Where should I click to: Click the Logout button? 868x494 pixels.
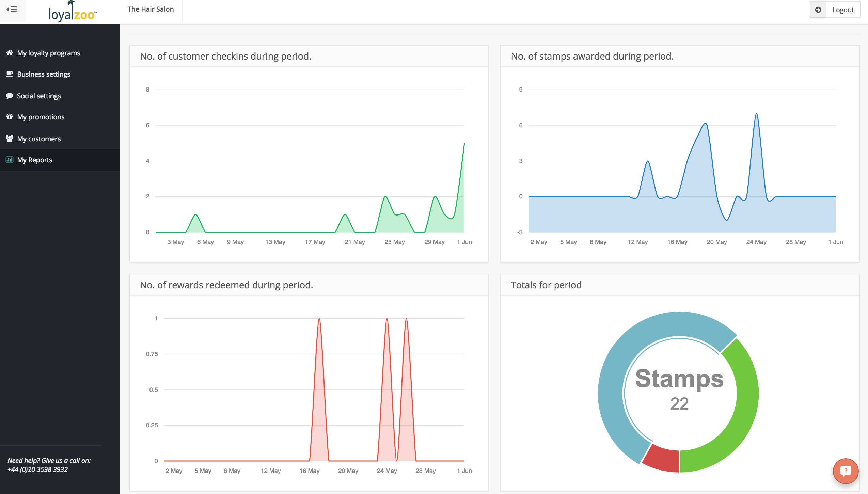pos(843,10)
